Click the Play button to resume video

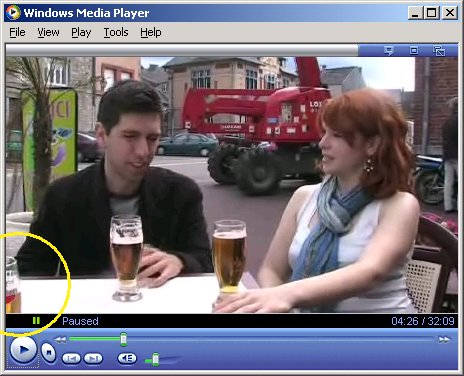click(23, 350)
